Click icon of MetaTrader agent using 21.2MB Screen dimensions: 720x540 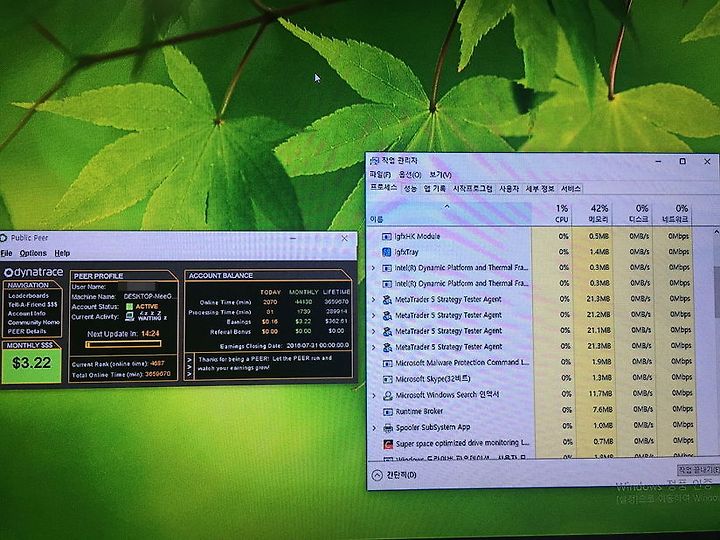[387, 315]
